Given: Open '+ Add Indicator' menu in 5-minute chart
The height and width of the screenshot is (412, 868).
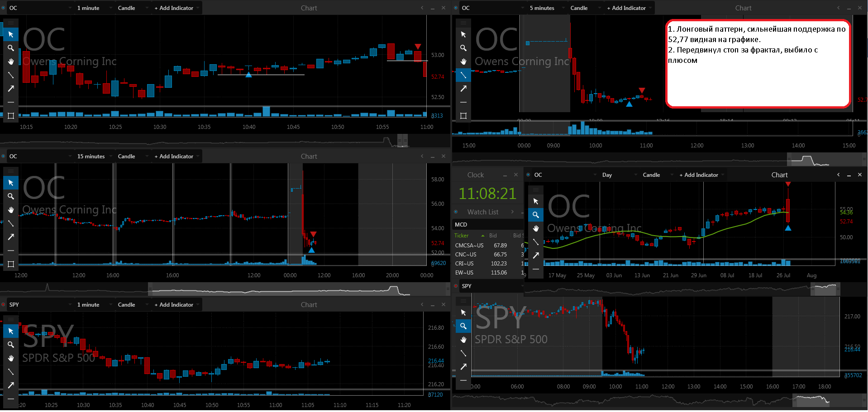Looking at the screenshot, I should pyautogui.click(x=629, y=8).
